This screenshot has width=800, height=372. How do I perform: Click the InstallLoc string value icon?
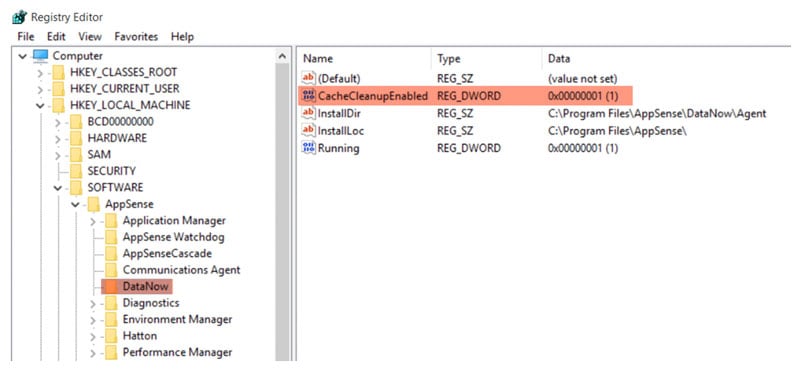[309, 131]
